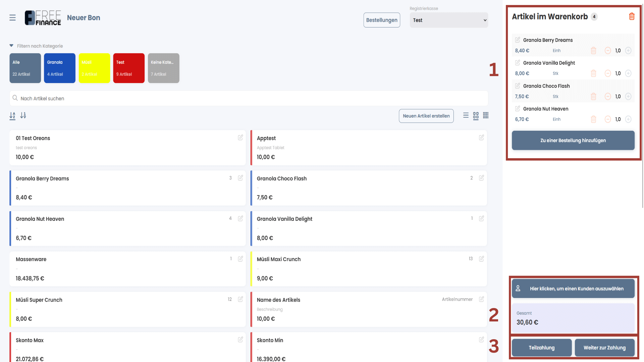644x362 pixels.
Task: Edit Granola Berry Dreams cart entry
Action: coord(518,40)
